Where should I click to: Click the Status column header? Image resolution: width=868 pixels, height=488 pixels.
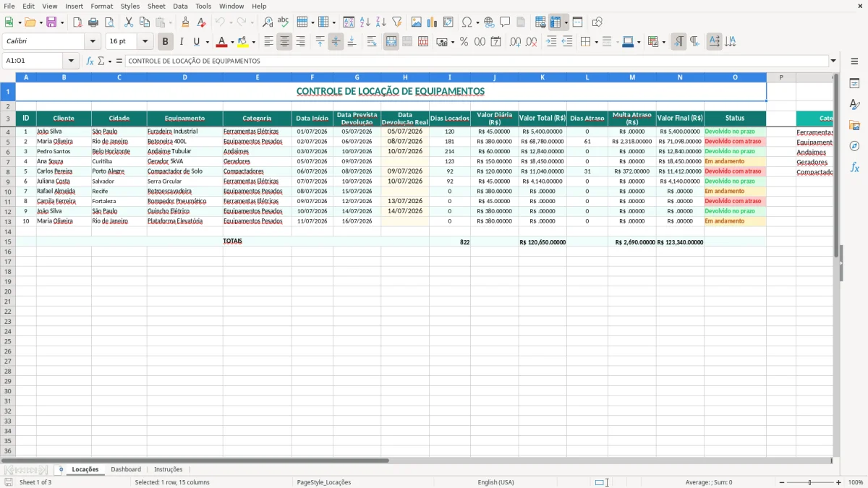735,118
